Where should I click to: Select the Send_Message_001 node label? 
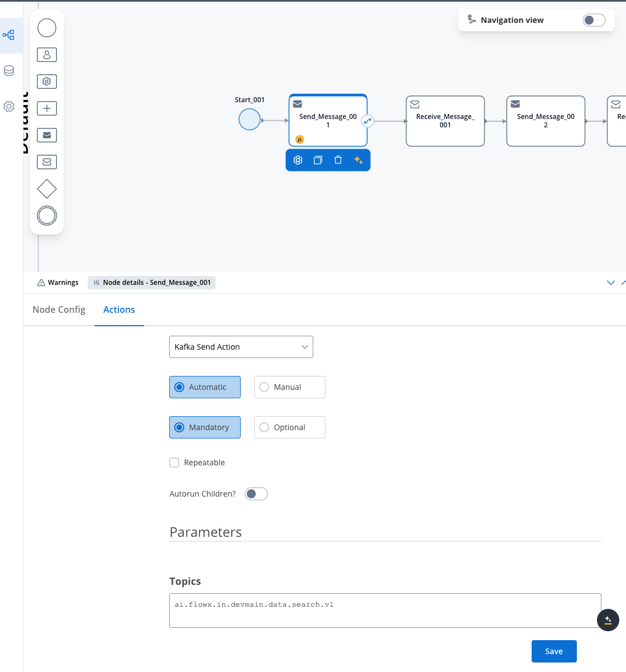(328, 121)
